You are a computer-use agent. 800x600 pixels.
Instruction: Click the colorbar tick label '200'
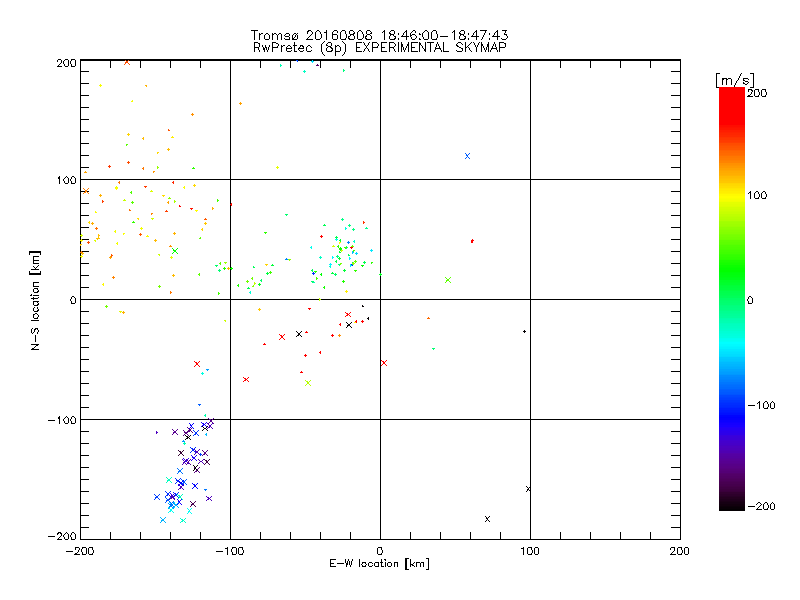(757, 93)
